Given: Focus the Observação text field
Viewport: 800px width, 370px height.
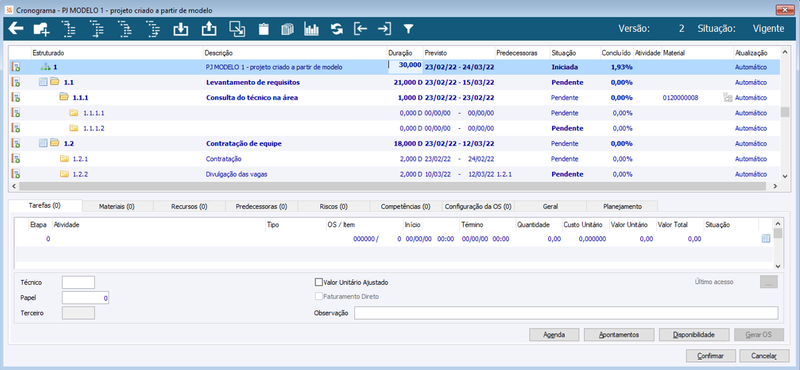Looking at the screenshot, I should point(566,312).
